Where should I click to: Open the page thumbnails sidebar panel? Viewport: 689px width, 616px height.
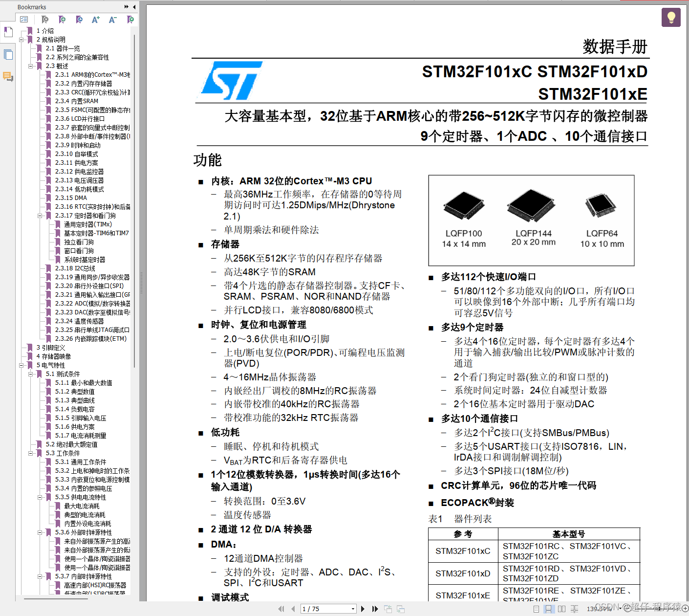coord(8,54)
